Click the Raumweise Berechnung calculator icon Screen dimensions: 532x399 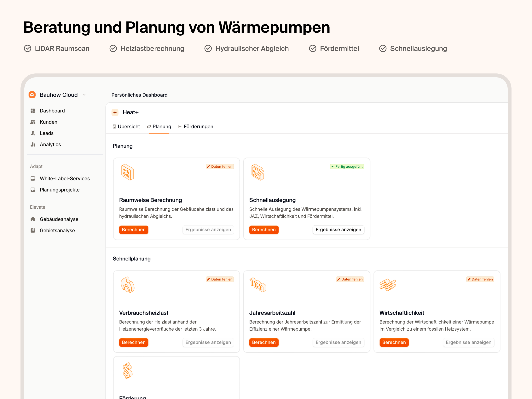(x=127, y=172)
